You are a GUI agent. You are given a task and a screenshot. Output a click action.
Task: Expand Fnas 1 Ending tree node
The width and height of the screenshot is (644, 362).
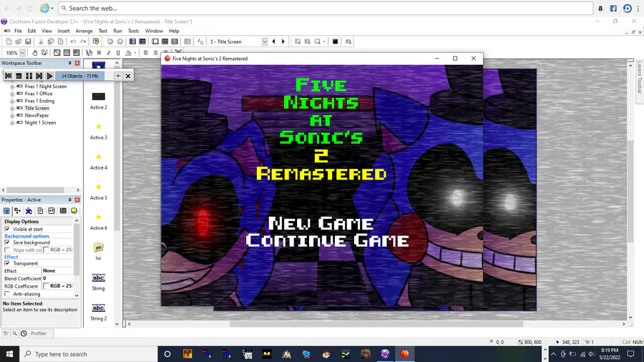tap(12, 101)
